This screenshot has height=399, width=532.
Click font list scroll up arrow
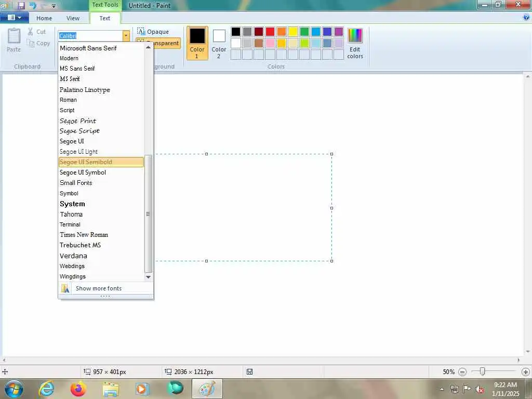(148, 47)
